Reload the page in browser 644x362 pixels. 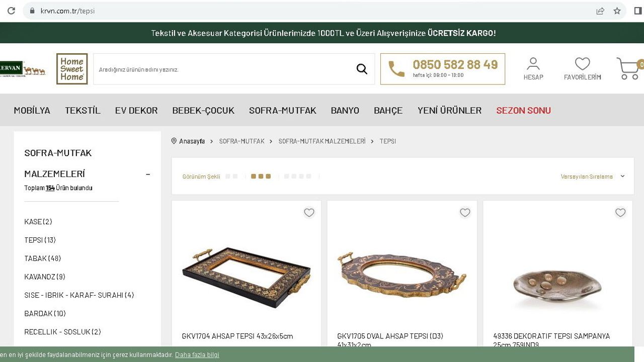pos(11,11)
